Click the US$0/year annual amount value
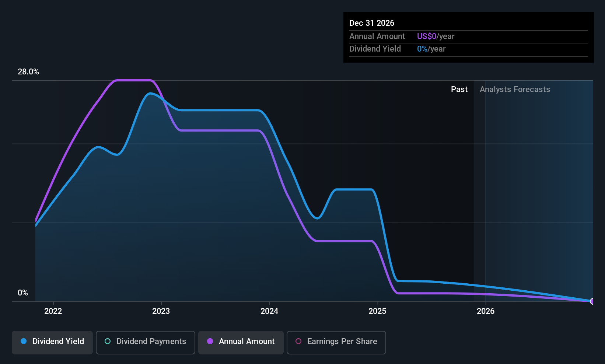This screenshot has width=605, height=364. 436,36
